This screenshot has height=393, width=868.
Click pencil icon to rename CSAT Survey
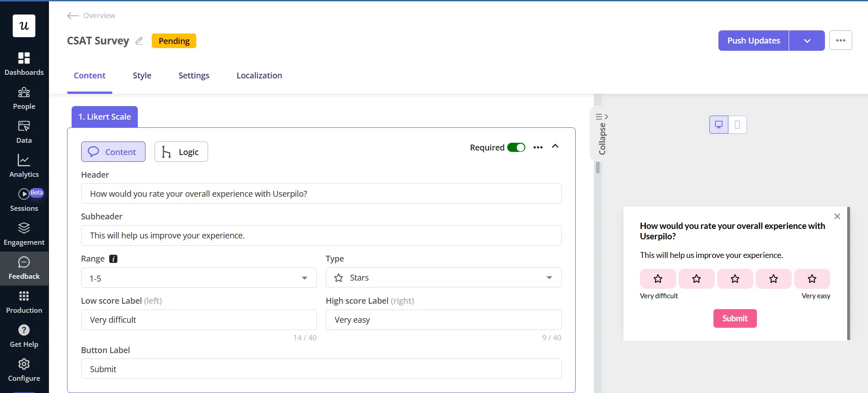[139, 41]
